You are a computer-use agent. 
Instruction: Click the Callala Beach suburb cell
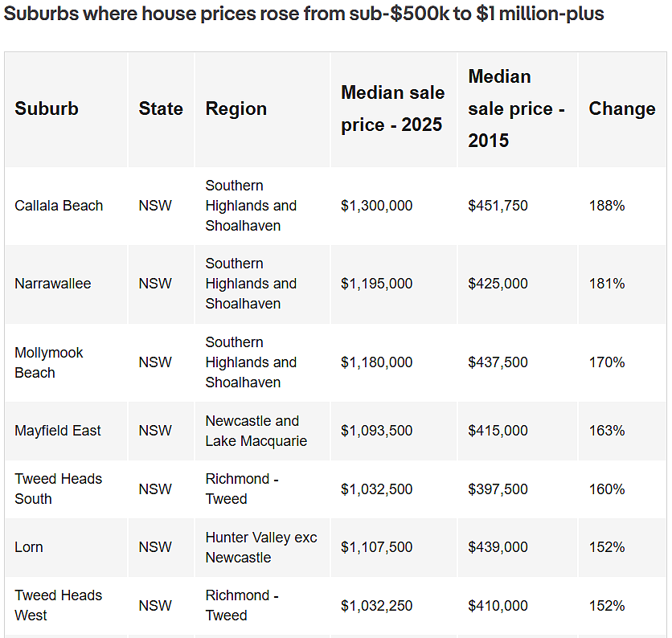point(59,206)
